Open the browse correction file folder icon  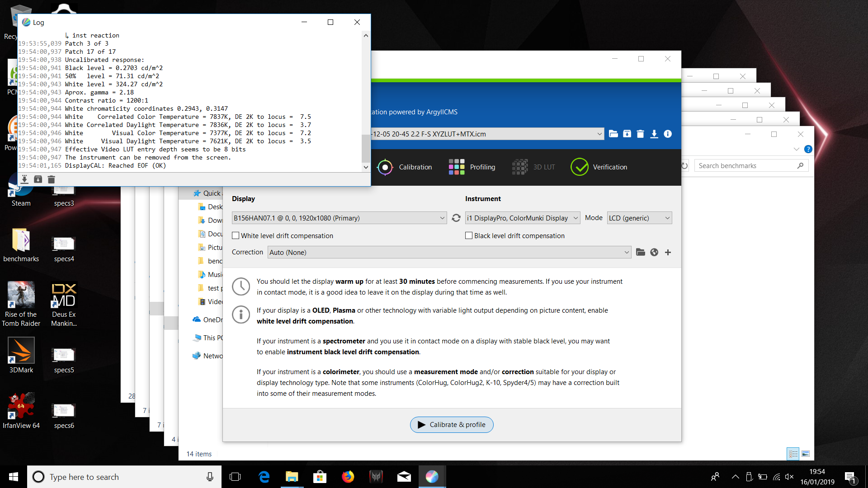pos(640,252)
